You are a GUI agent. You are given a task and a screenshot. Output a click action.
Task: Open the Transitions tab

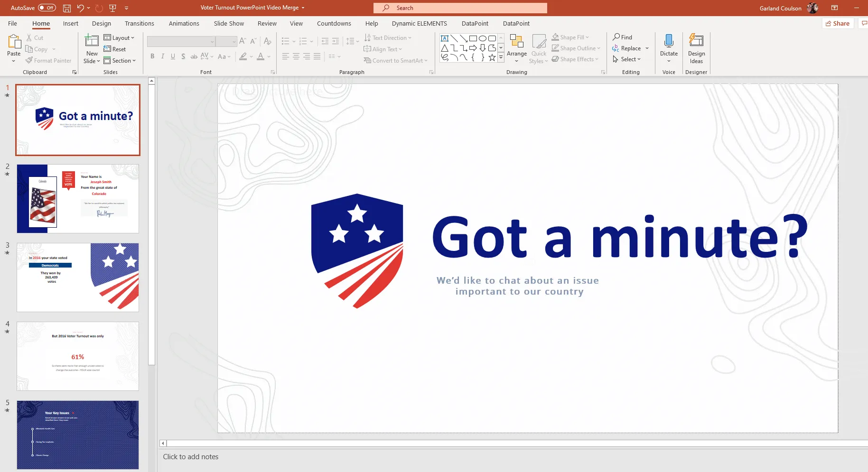click(140, 24)
